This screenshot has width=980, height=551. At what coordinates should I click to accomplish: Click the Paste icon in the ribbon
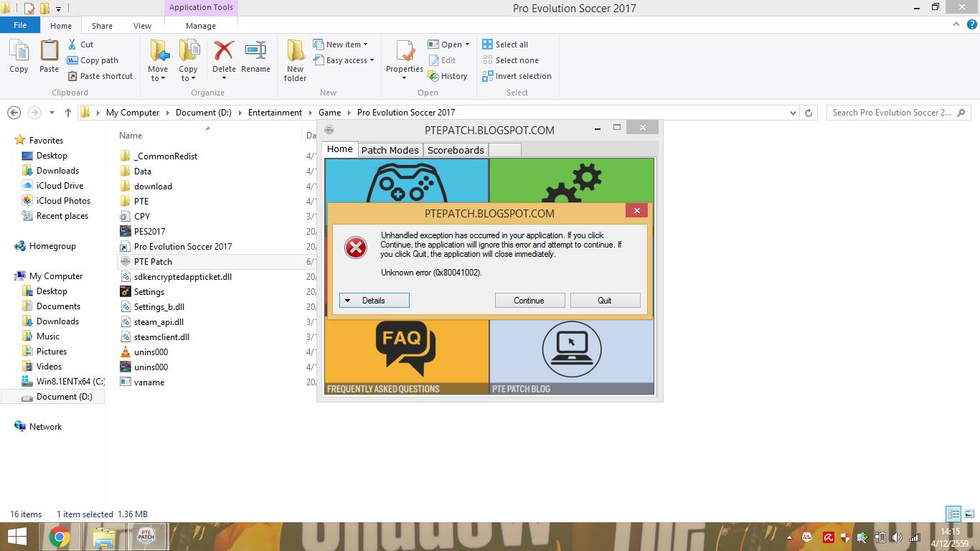point(49,57)
